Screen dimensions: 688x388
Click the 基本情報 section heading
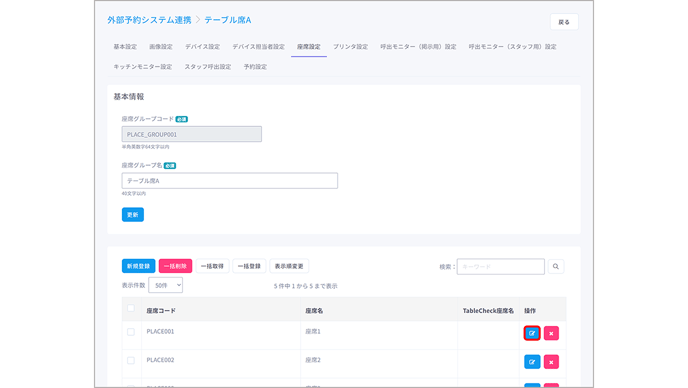[x=129, y=97]
